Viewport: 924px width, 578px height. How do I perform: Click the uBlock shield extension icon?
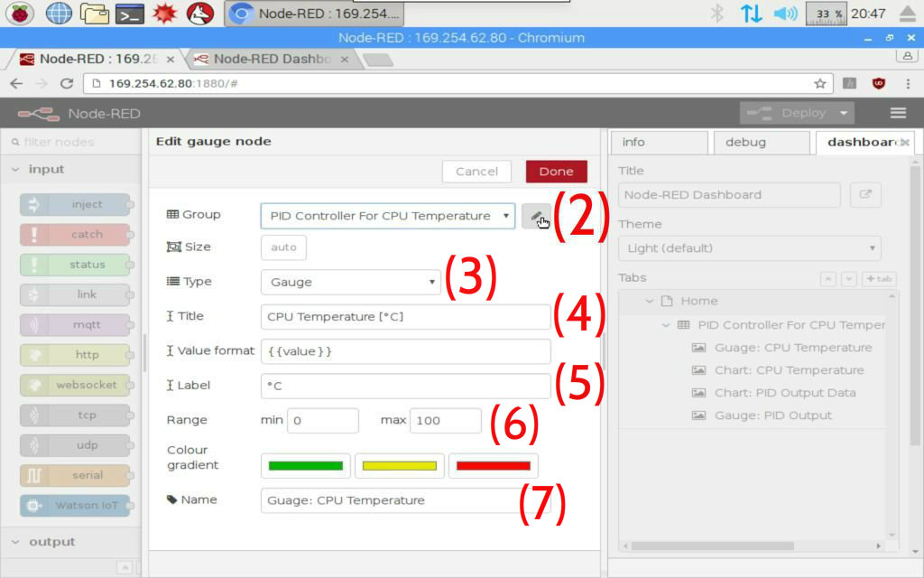879,83
